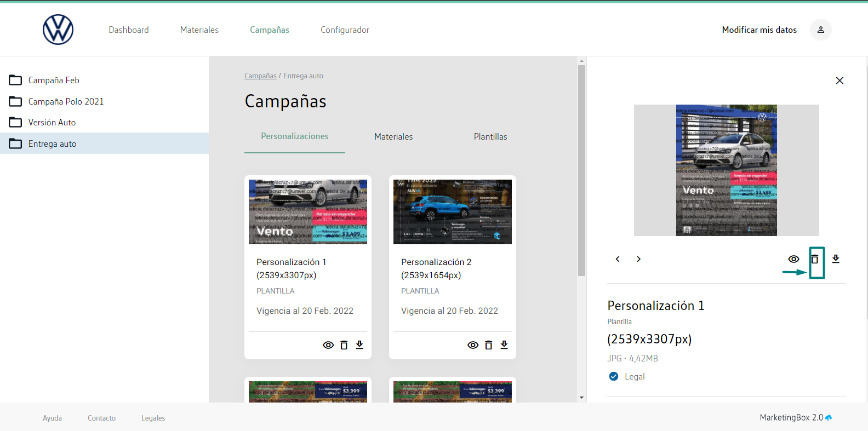Download Personalización 2 from its card
The image size is (868, 431).
pyautogui.click(x=504, y=344)
